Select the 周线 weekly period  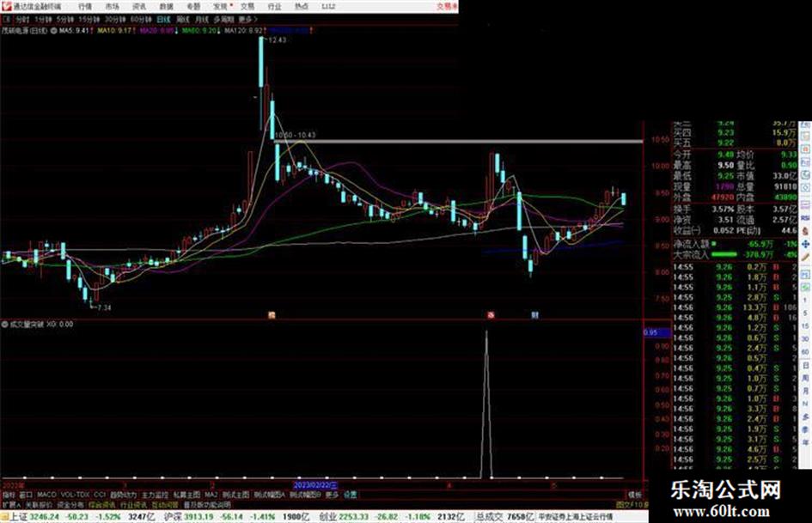click(x=183, y=20)
